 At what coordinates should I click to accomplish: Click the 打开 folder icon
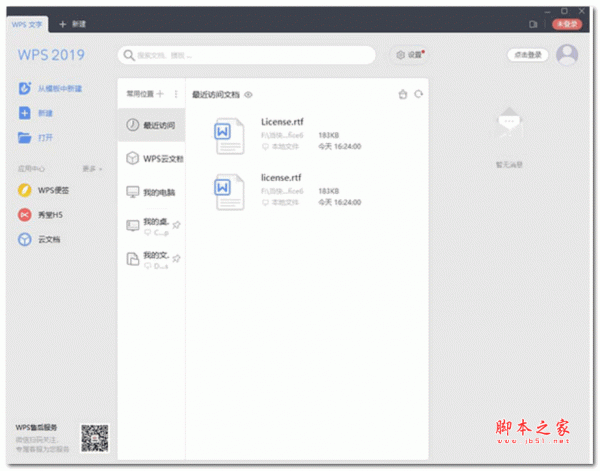point(24,137)
